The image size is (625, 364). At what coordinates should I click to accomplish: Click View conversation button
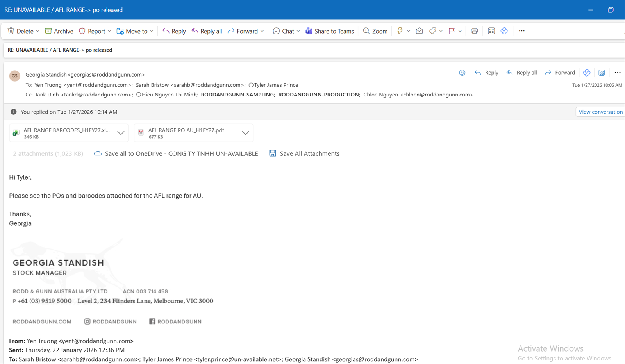600,112
